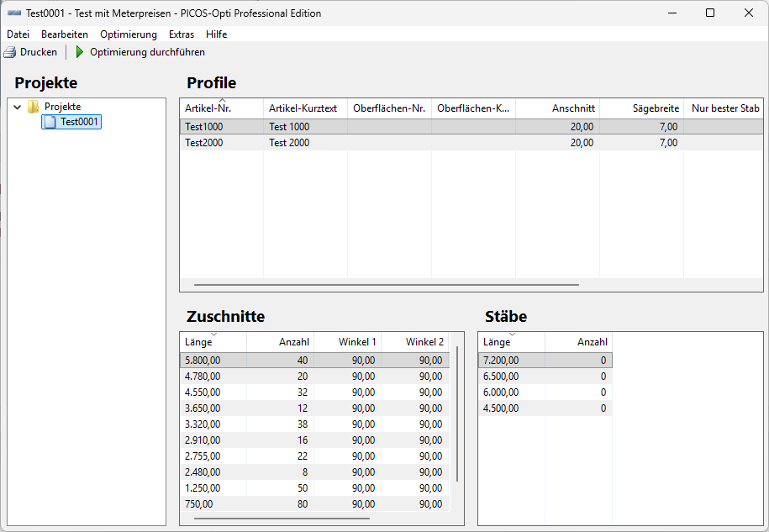Click the green play arrow to run optimization
This screenshot has height=532, width=769.
pyautogui.click(x=78, y=51)
